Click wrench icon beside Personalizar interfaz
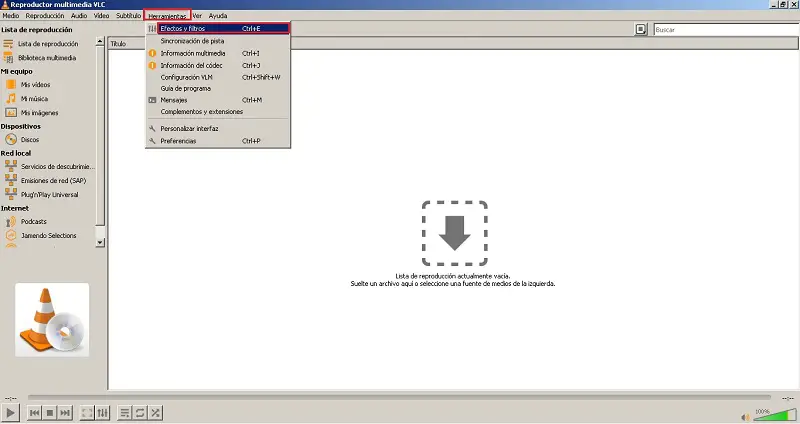Image resolution: width=800 pixels, height=424 pixels. coord(152,129)
